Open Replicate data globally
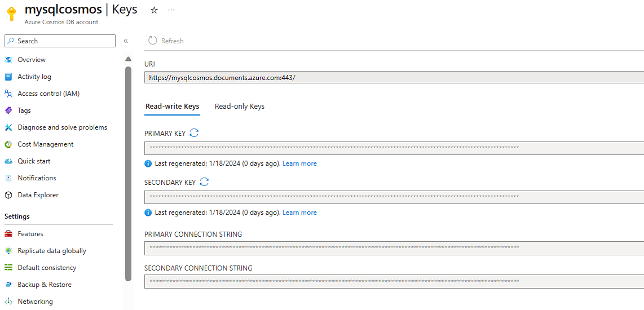644x310 pixels. click(x=52, y=251)
